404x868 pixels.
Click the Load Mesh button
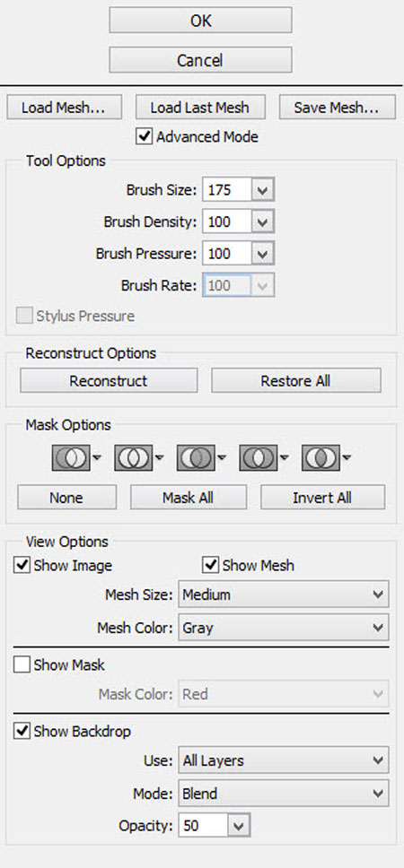[64, 108]
